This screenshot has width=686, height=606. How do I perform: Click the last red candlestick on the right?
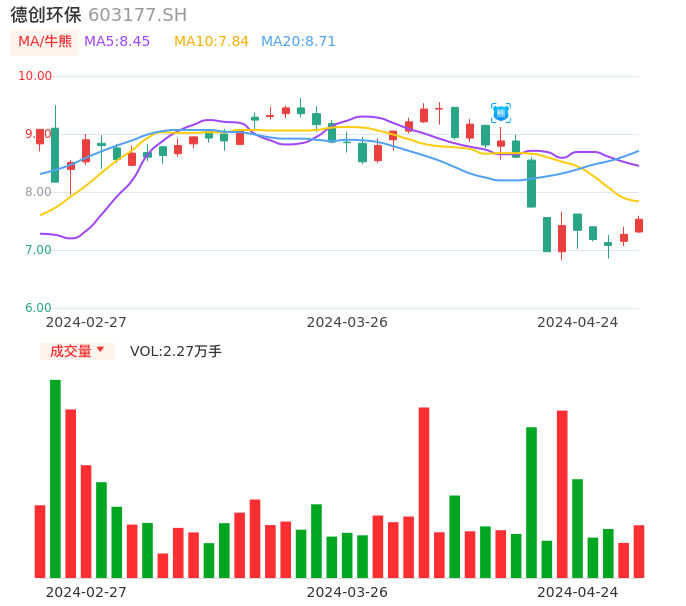(639, 226)
